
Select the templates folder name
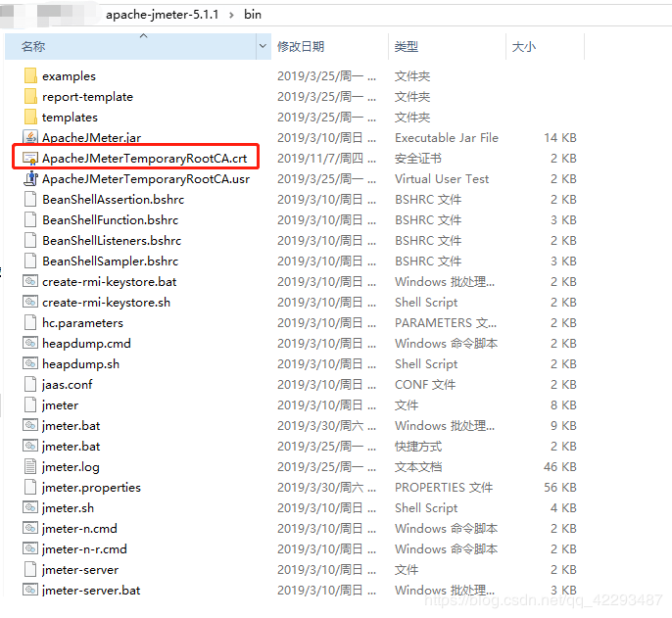click(70, 118)
